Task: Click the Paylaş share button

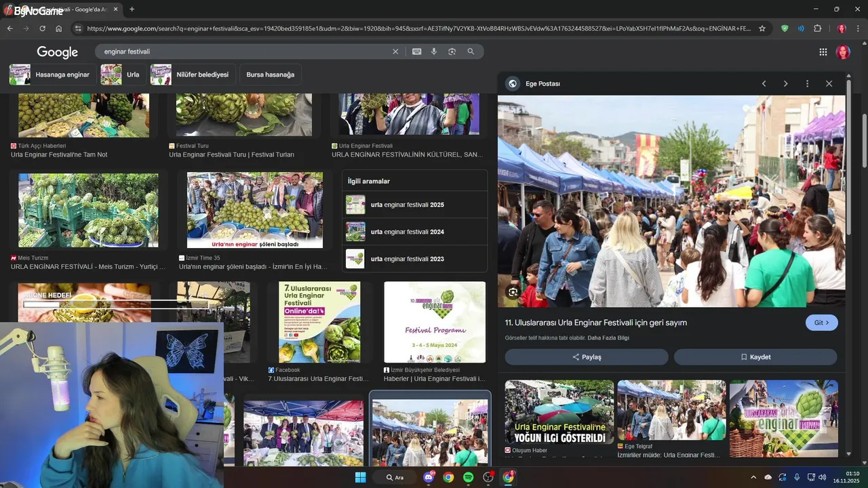Action: point(587,357)
